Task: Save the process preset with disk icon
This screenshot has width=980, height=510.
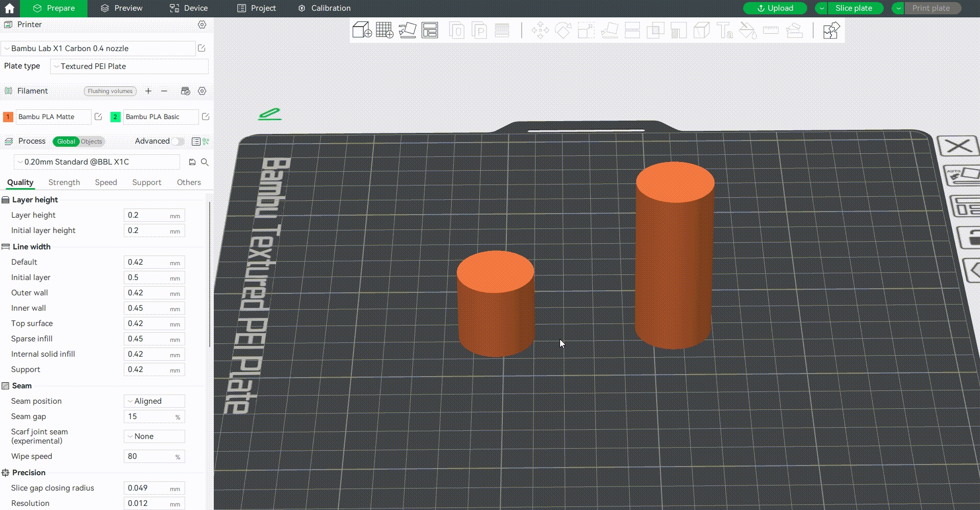Action: pos(192,162)
